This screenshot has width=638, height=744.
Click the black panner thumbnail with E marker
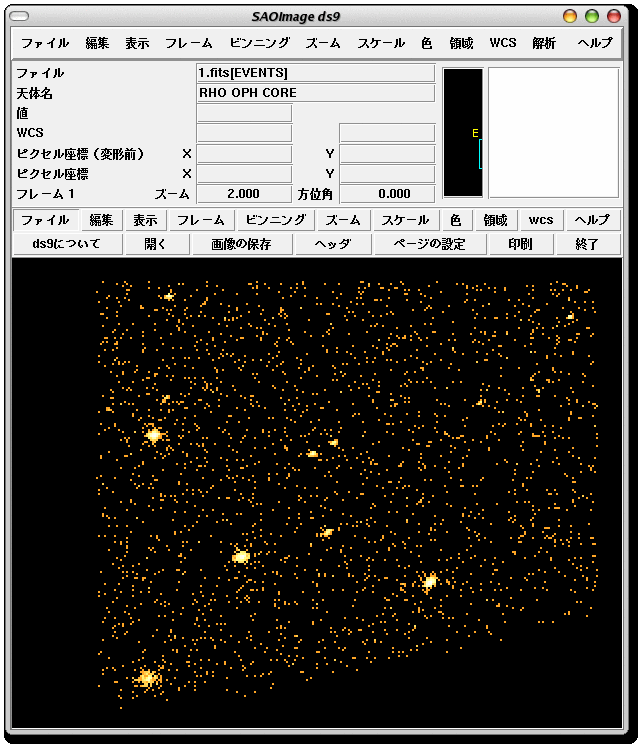click(x=463, y=132)
